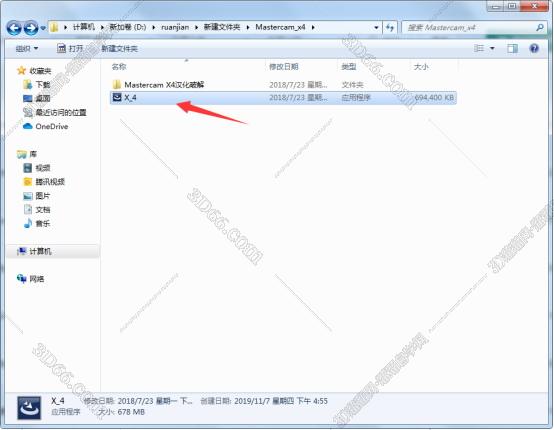
Task: Toggle the preview pane icon
Action: pos(512,48)
